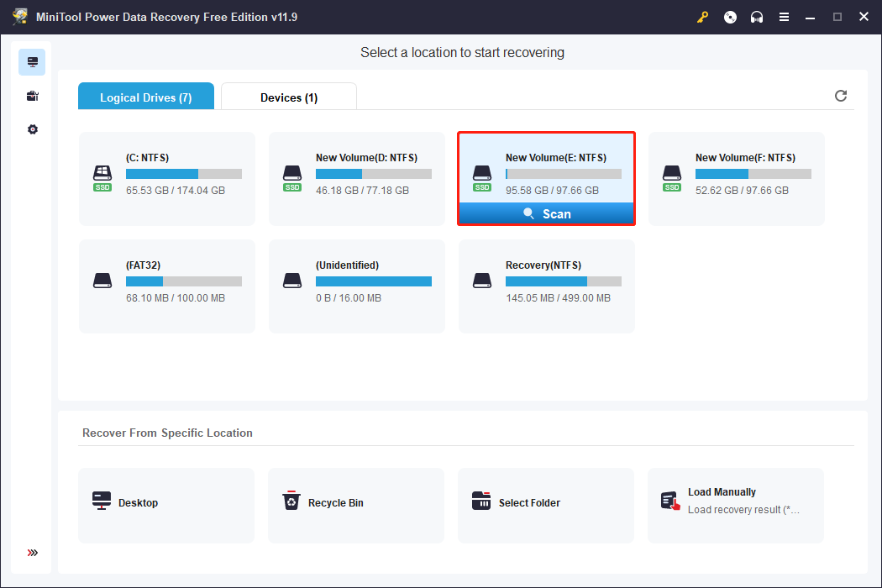Select the (FAT32) partition label
Screen dimensions: 882x588
click(x=143, y=265)
